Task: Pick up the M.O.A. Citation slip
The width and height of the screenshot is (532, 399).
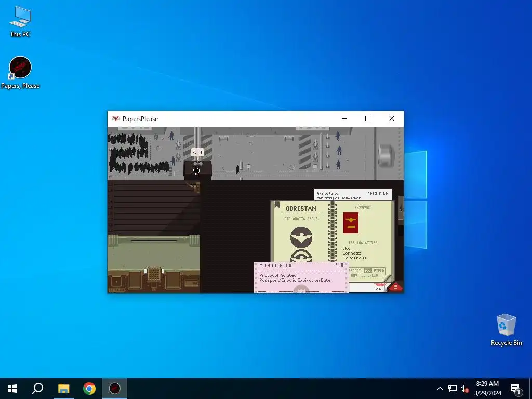Action: pos(301,277)
